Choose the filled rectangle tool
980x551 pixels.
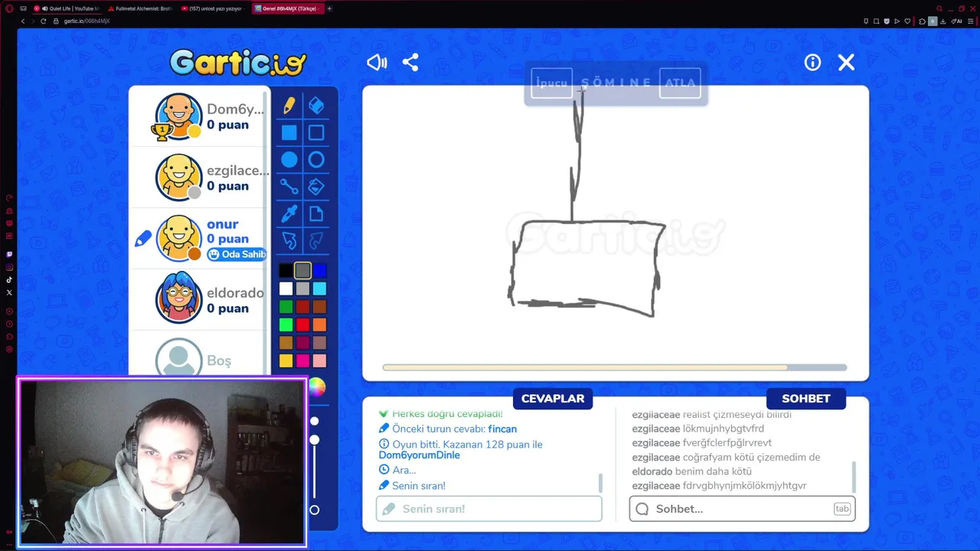pos(289,132)
